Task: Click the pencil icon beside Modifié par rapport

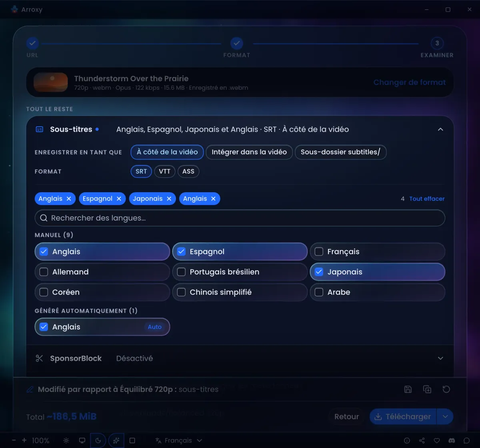Action: pyautogui.click(x=30, y=389)
